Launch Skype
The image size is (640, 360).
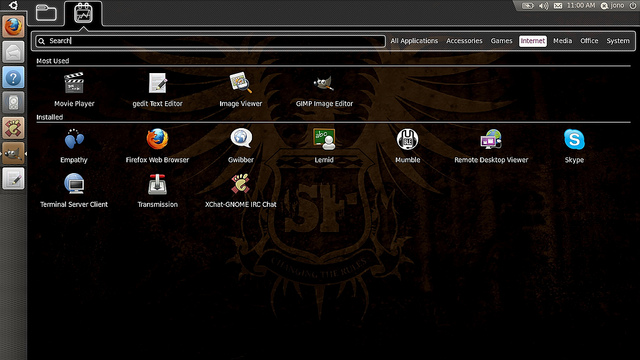point(574,145)
